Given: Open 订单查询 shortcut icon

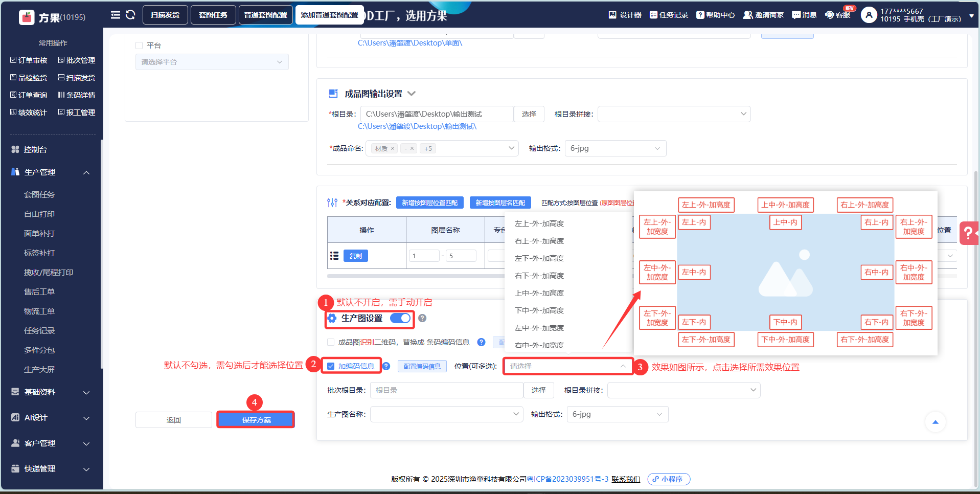Looking at the screenshot, I should point(13,95).
